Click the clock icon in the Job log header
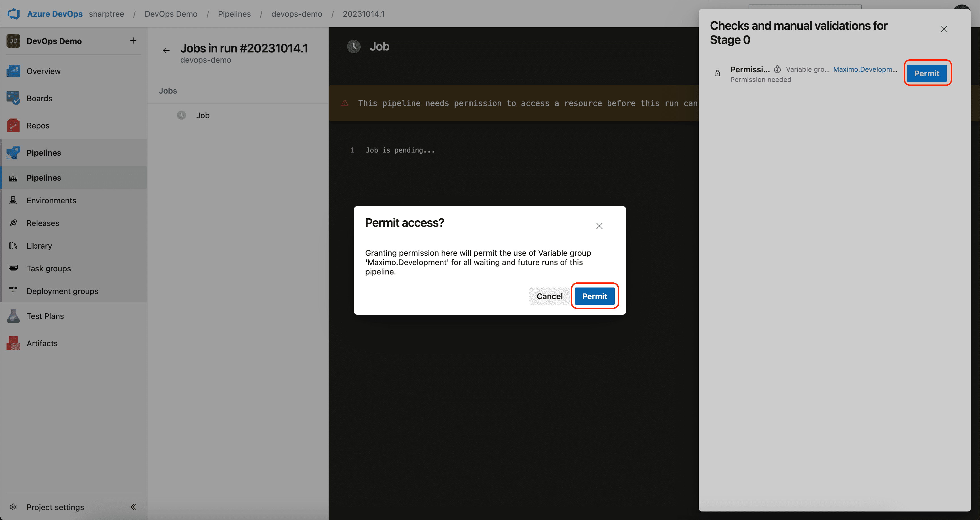Screen dimensions: 980x520 354,46
